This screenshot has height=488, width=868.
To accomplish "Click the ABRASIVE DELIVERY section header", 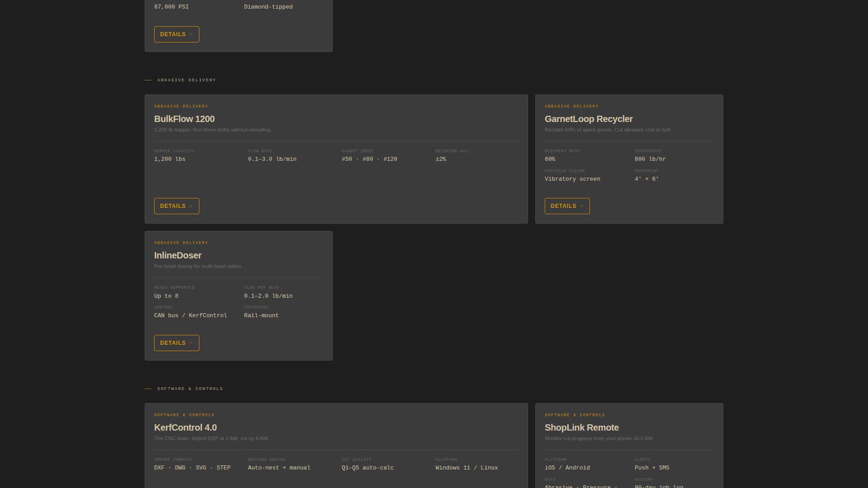I will 186,80.
